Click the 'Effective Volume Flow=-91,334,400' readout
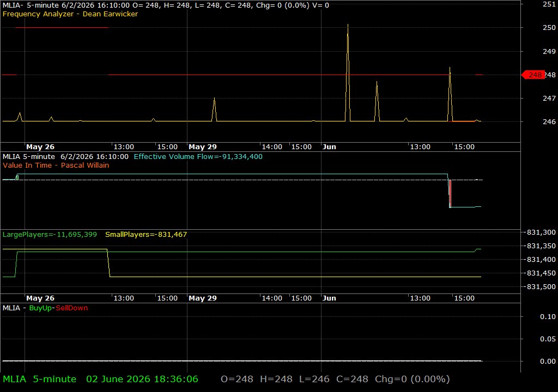Viewport: 558px width, 392px height. tap(198, 156)
